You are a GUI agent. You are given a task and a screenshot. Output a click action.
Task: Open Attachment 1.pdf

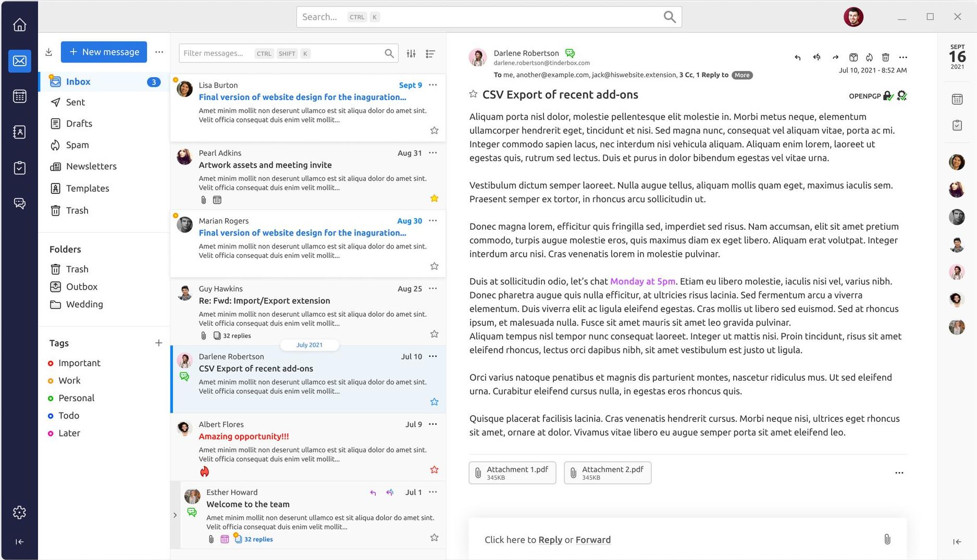click(x=512, y=473)
